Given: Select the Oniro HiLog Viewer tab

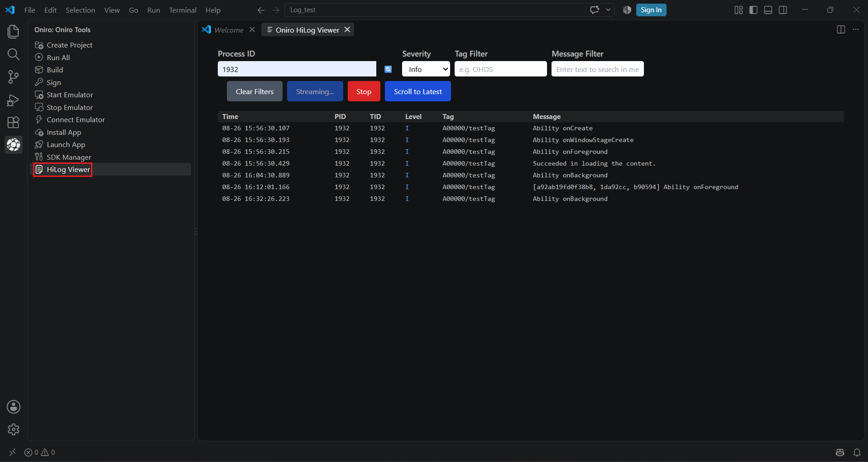Looking at the screenshot, I should 307,30.
